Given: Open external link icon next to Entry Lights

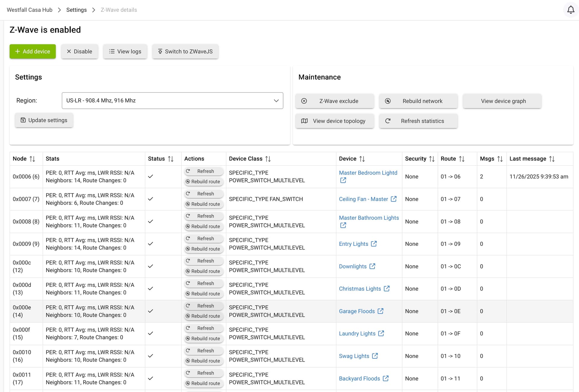Looking at the screenshot, I should (374, 244).
